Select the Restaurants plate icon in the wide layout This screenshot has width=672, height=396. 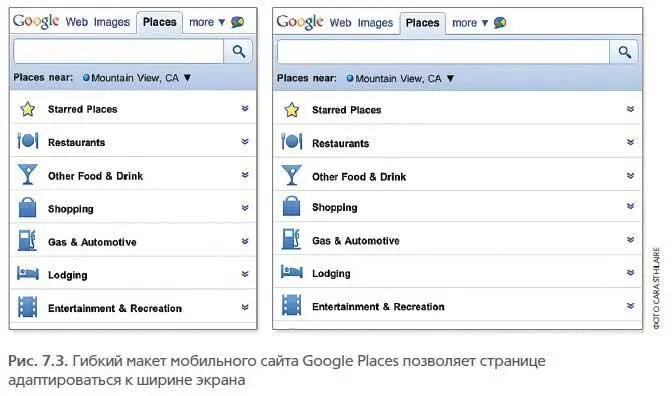coord(291,141)
